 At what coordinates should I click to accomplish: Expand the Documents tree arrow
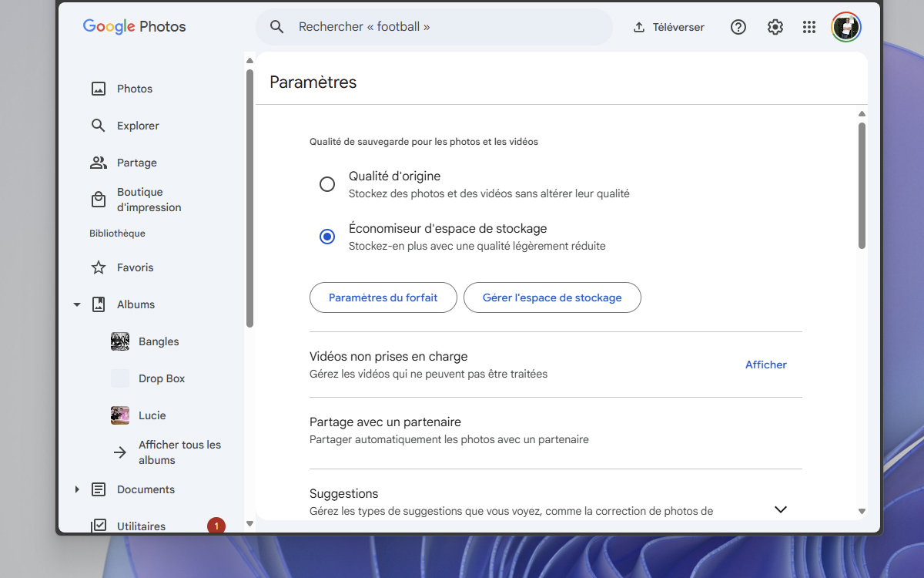(x=77, y=489)
